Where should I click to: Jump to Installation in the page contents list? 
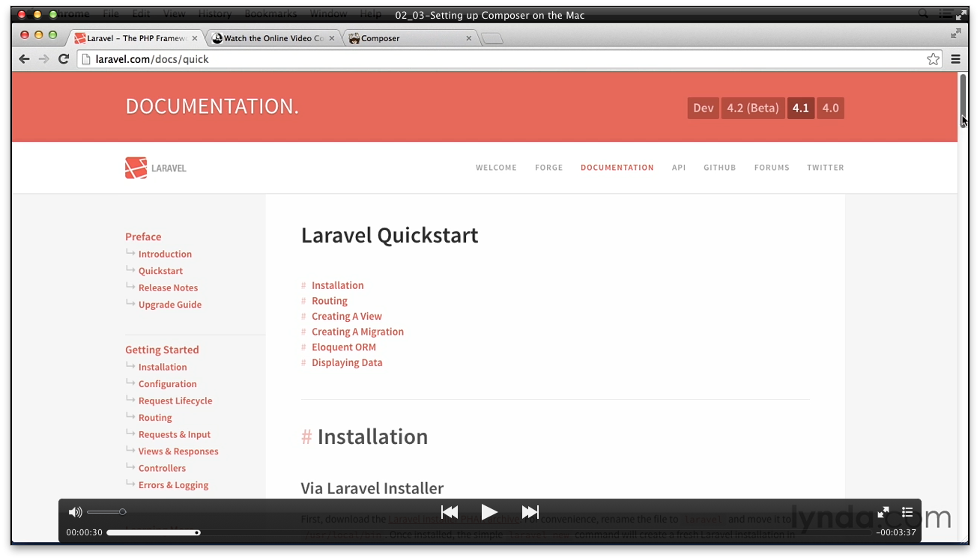(x=338, y=285)
